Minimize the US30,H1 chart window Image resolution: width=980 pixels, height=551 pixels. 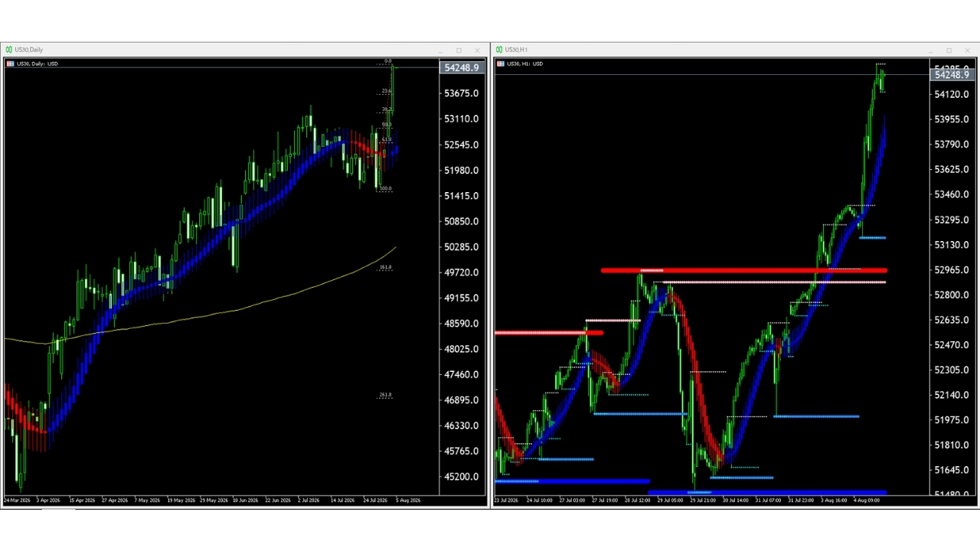pyautogui.click(x=930, y=51)
